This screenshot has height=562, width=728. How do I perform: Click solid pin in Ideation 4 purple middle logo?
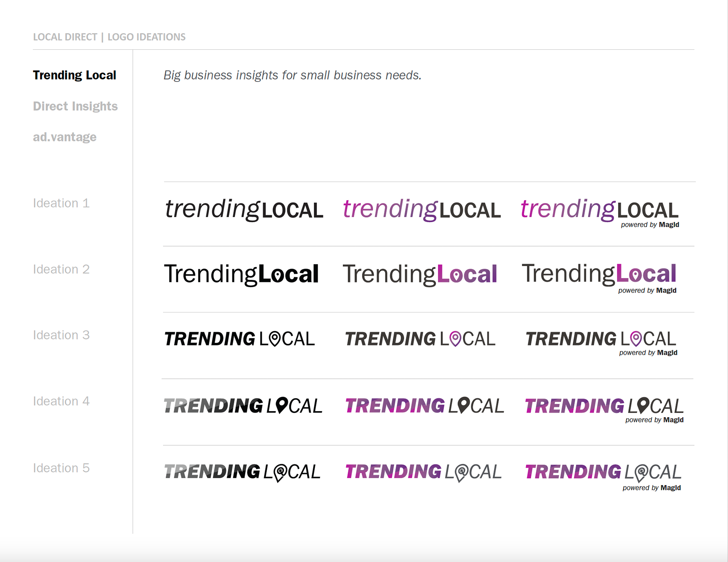pyautogui.click(x=464, y=405)
